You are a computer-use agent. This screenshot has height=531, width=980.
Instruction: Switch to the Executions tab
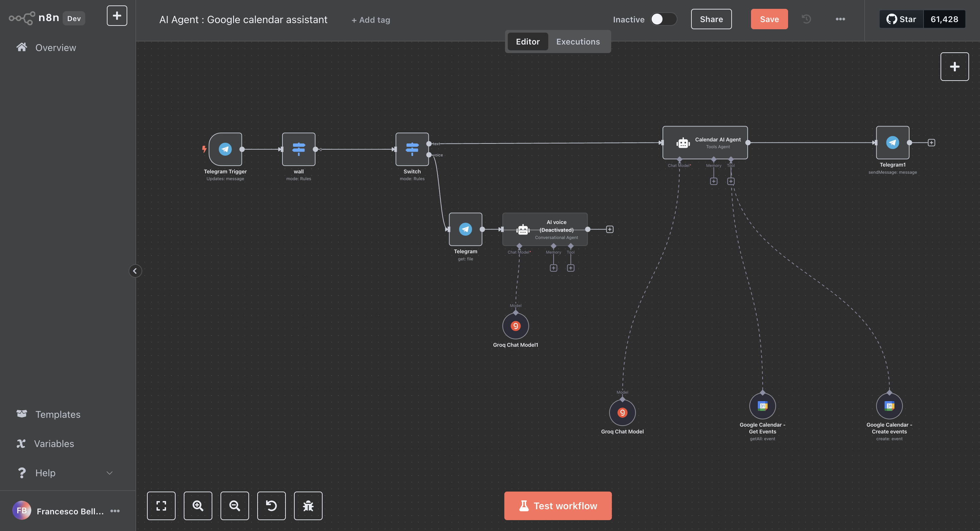[x=577, y=41]
